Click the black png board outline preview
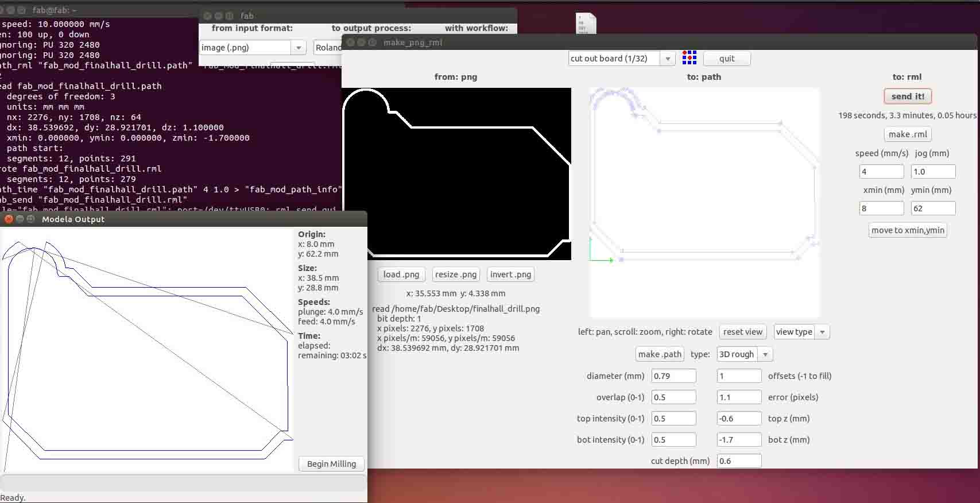This screenshot has height=503, width=980. coord(456,174)
